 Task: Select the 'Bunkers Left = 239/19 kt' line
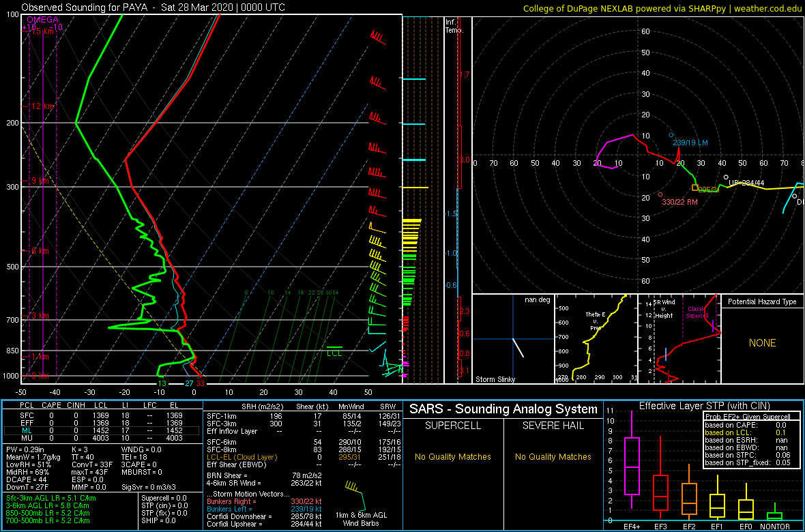pyautogui.click(x=264, y=508)
